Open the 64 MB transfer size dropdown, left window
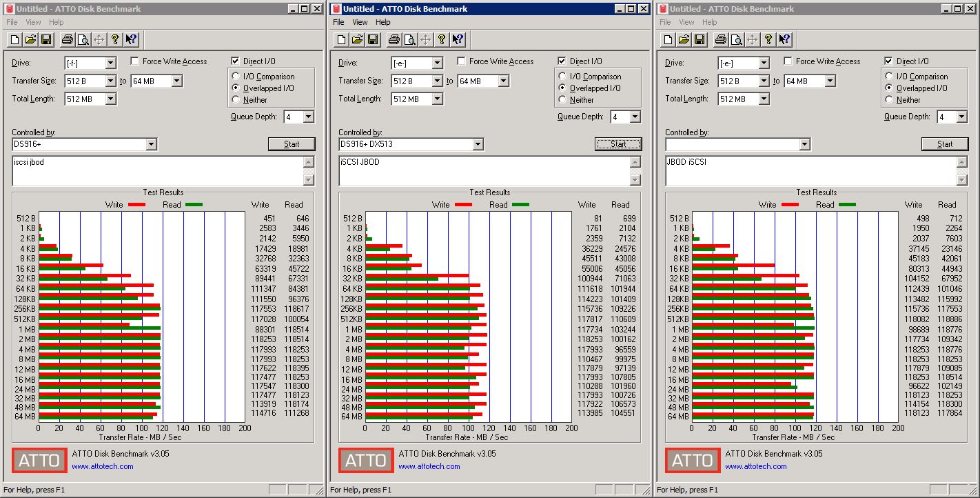980x498 pixels. (176, 81)
